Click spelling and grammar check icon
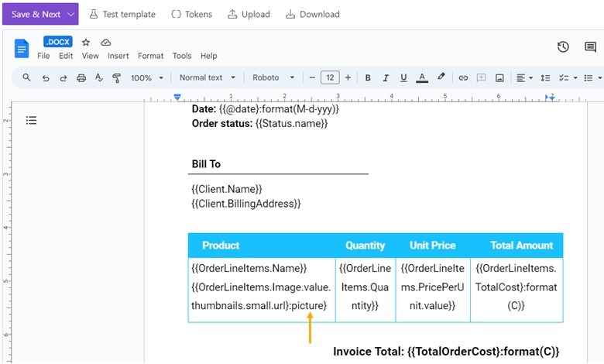This screenshot has width=604, height=364. point(99,77)
